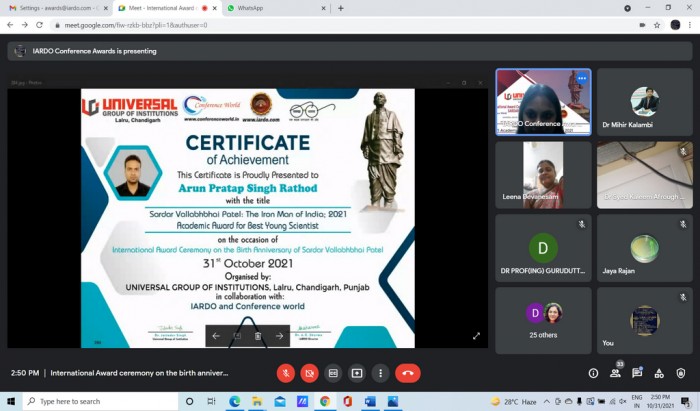This screenshot has height=411, width=700.
Task: Reload the Meet page
Action: pos(39,24)
